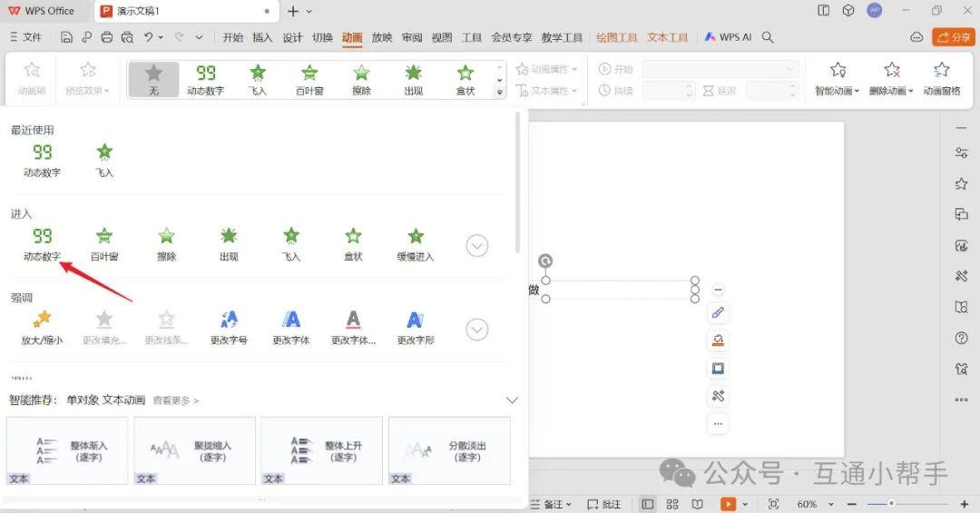
Task: Select the 整体上升 (逐字) recommendation thumbnail
Action: [x=322, y=451]
